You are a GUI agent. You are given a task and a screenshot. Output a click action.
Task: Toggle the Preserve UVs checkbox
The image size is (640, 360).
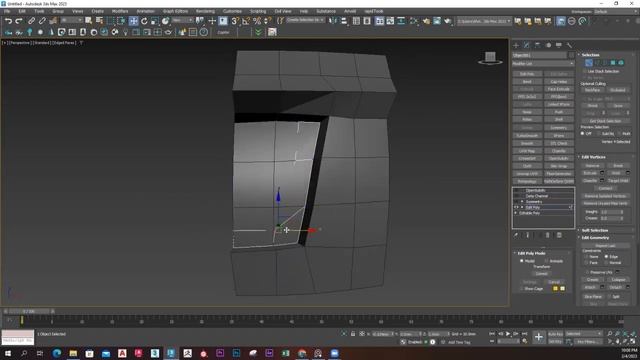[587, 272]
